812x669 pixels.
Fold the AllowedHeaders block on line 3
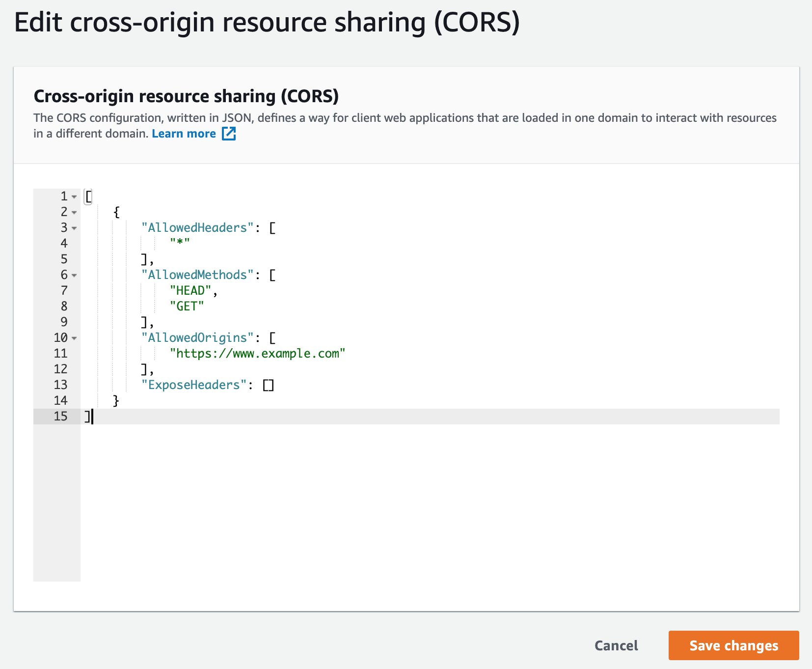coord(74,228)
